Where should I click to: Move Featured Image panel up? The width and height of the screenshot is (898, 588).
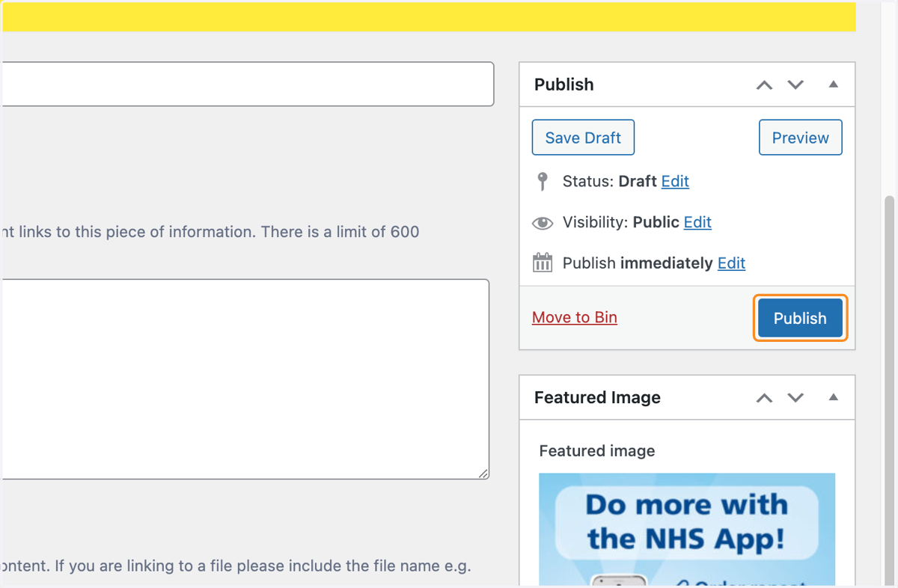click(764, 397)
